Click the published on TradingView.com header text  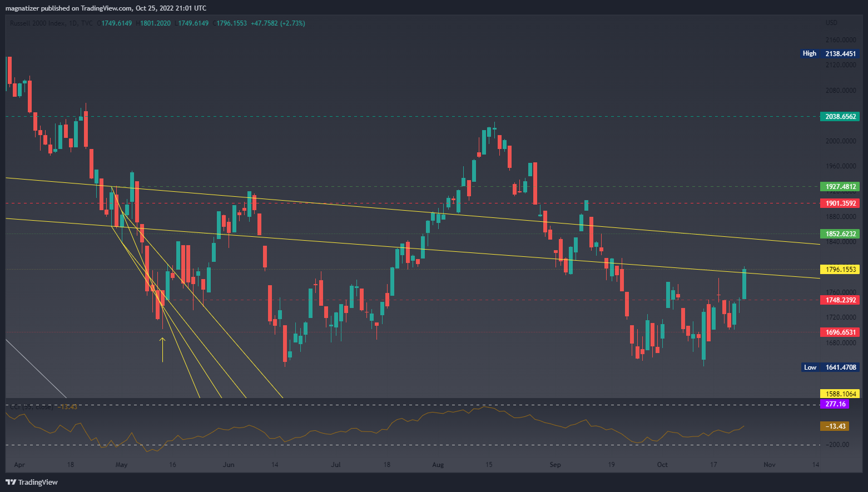coord(106,8)
